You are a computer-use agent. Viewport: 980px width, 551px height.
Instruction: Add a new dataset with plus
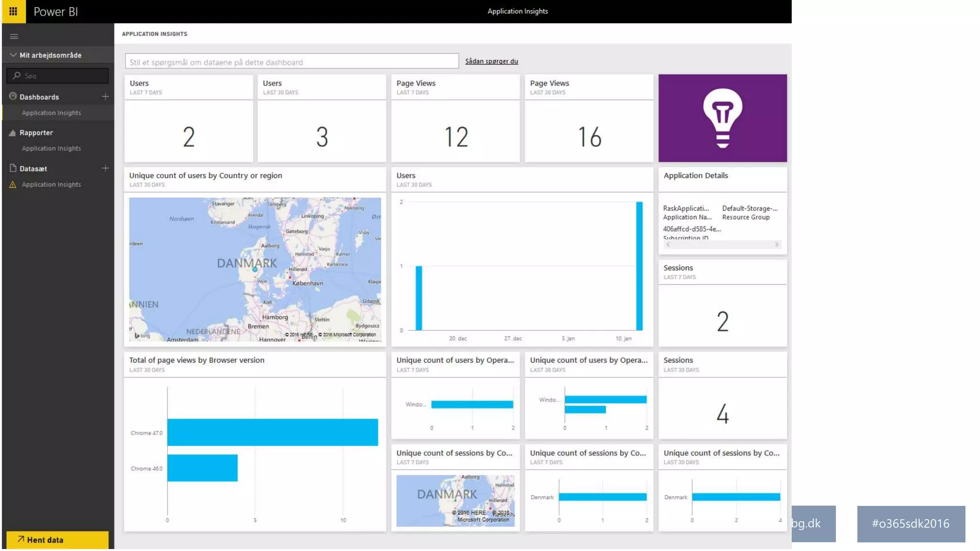point(105,168)
